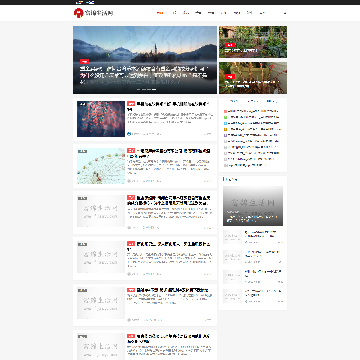Open the garden photo card at top right
The width and height of the screenshot is (360, 360).
point(253,42)
